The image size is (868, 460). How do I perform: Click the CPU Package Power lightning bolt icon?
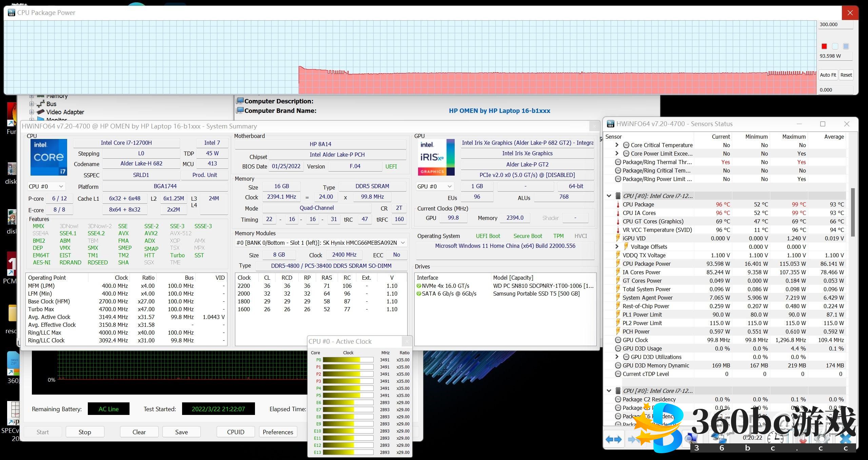pyautogui.click(x=618, y=264)
